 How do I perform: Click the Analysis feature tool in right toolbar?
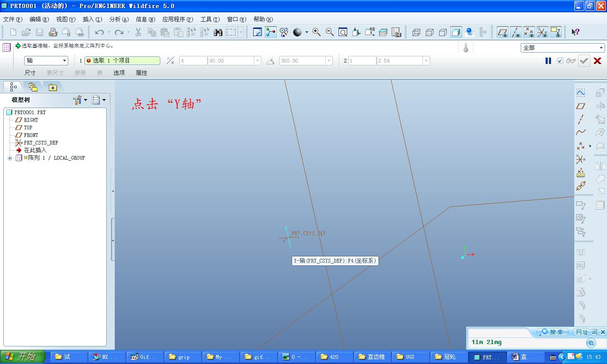(x=580, y=173)
